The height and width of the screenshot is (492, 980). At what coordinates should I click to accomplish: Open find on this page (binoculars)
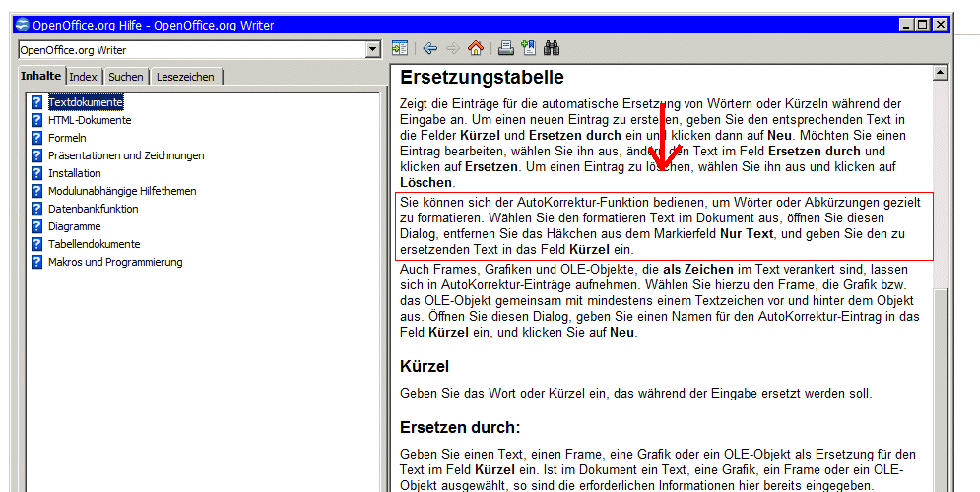pos(552,48)
